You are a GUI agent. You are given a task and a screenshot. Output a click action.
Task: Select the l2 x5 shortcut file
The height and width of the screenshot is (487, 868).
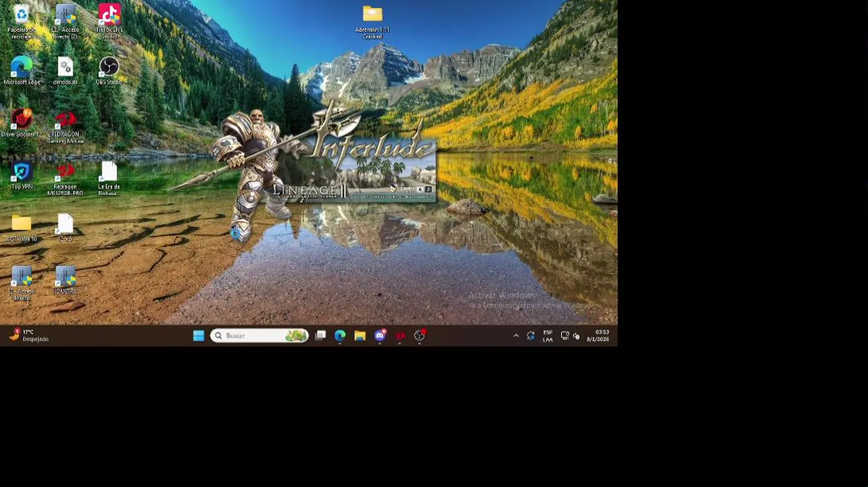pyautogui.click(x=65, y=229)
